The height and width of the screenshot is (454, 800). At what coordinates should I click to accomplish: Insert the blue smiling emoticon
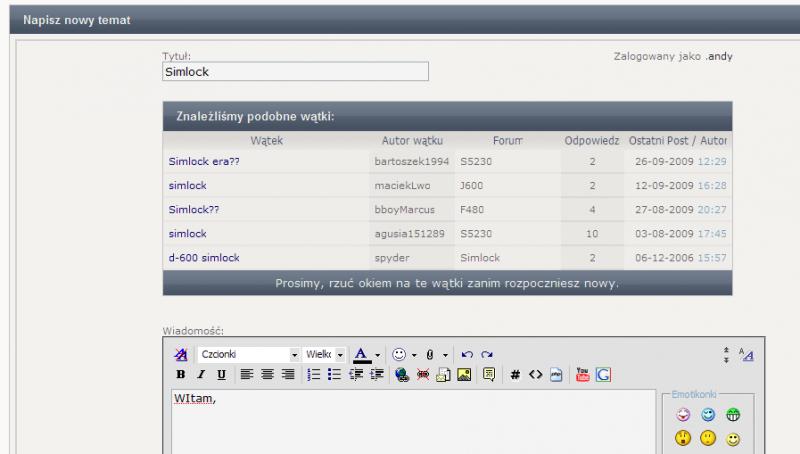click(x=708, y=415)
